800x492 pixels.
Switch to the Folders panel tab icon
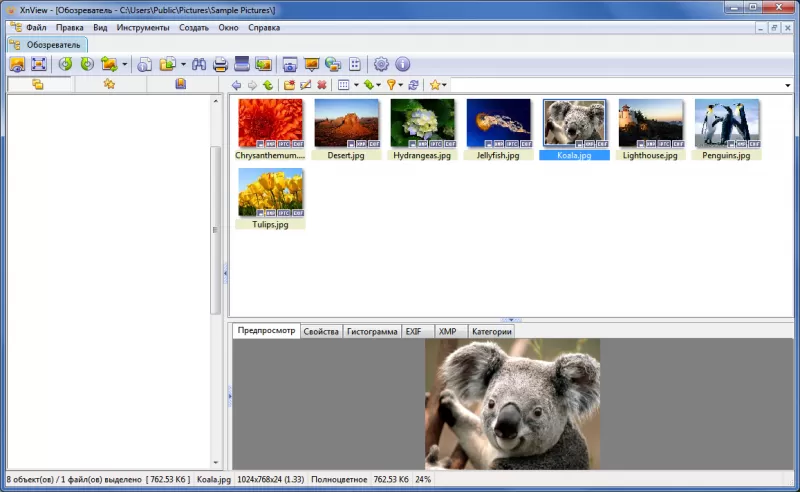(38, 84)
